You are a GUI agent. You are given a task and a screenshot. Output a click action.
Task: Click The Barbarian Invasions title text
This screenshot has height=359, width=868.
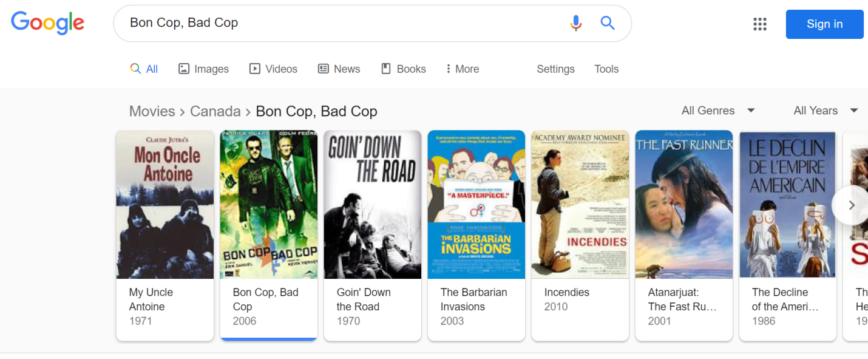point(474,299)
